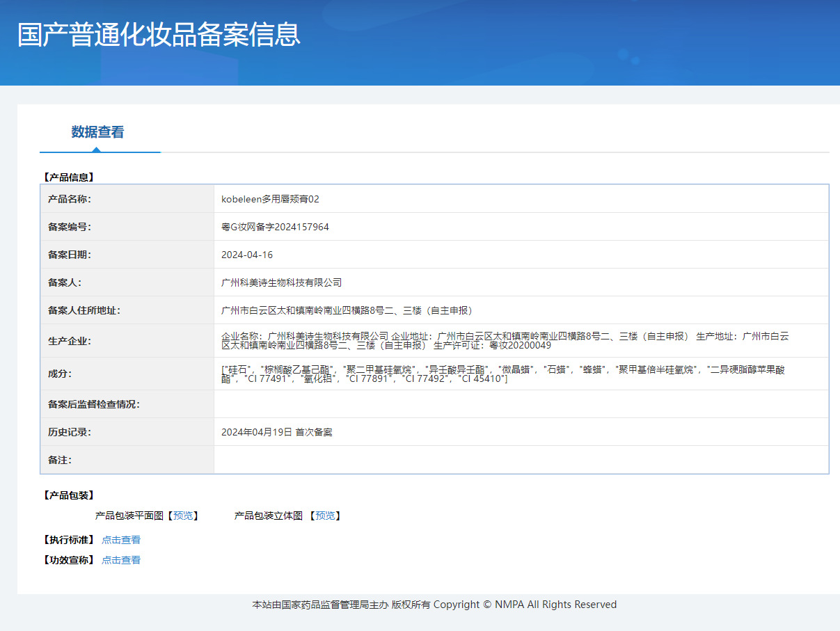Switch to the 数据查看 tab
This screenshot has height=631, width=840.
click(x=97, y=131)
